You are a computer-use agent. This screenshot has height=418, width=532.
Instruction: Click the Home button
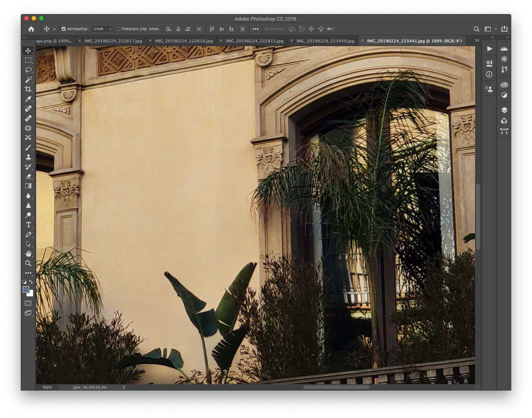[31, 29]
